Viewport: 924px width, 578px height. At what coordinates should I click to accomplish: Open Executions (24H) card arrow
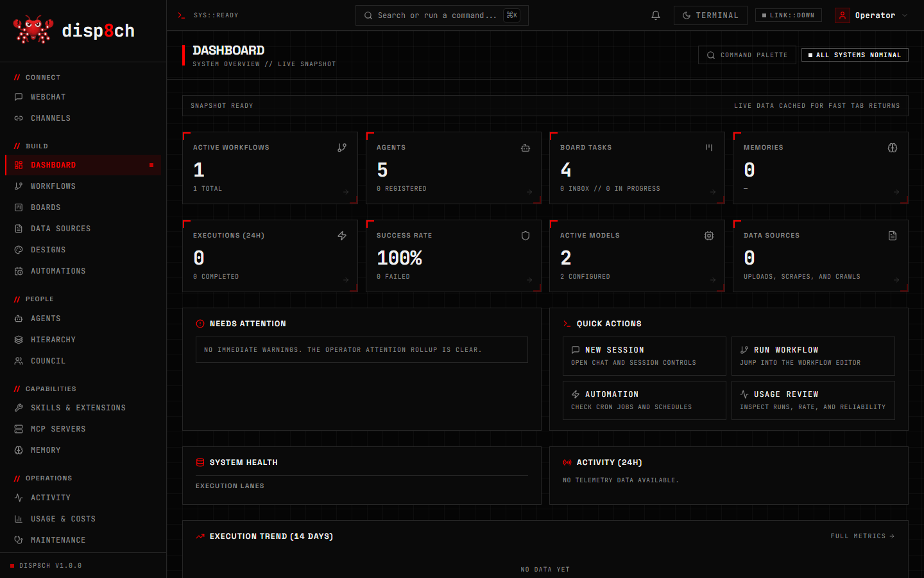click(346, 279)
